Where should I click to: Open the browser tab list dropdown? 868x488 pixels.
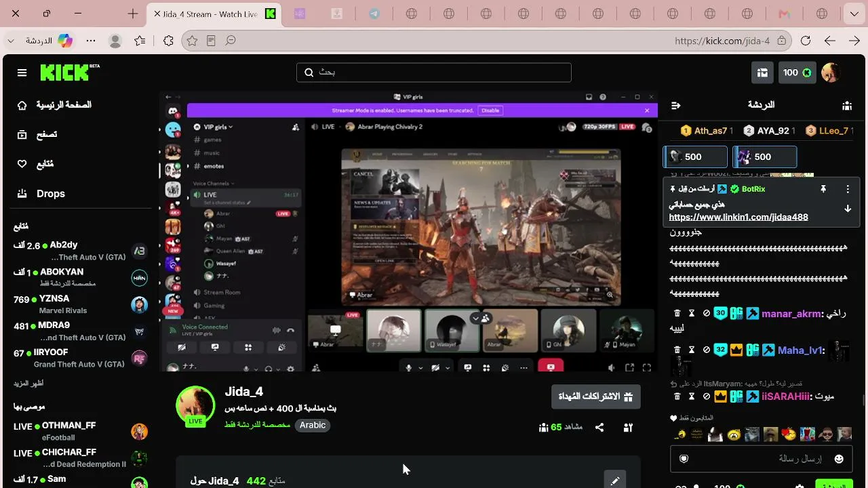[854, 14]
